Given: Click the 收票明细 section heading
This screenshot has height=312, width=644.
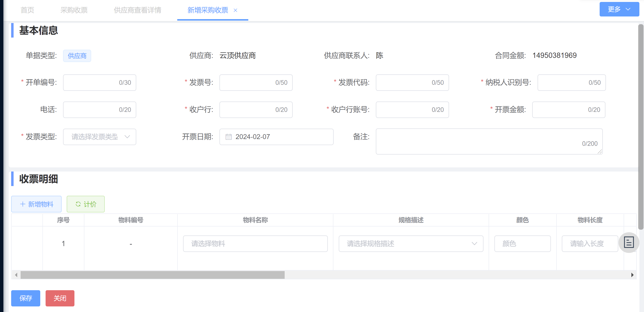Looking at the screenshot, I should (x=39, y=179).
